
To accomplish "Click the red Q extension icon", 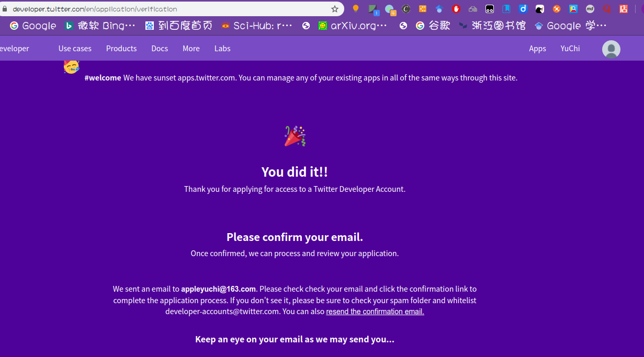I will (x=607, y=9).
